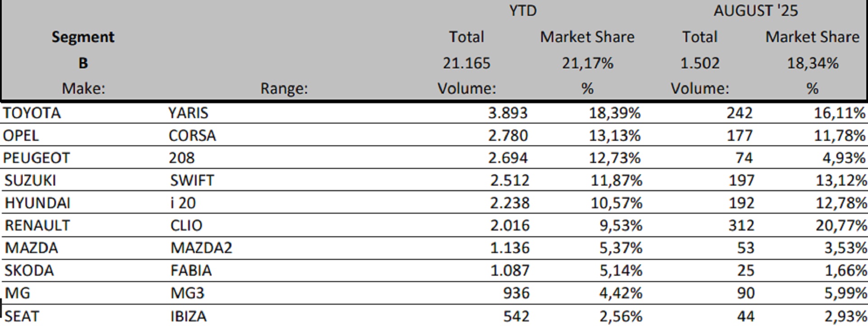Click the TOYOTA make cell
The height and width of the screenshot is (330, 868).
[x=32, y=113]
